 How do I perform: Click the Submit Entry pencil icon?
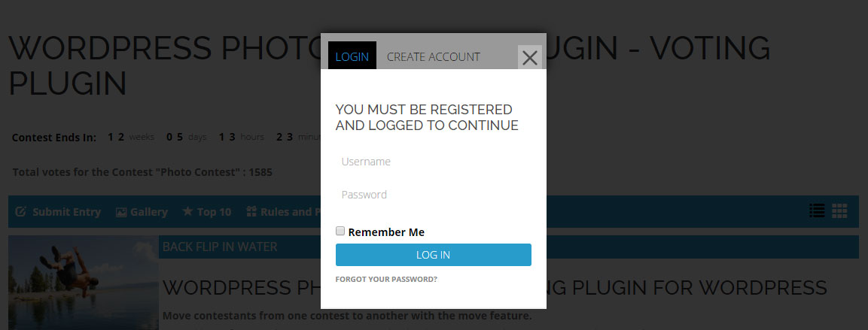[x=21, y=212]
